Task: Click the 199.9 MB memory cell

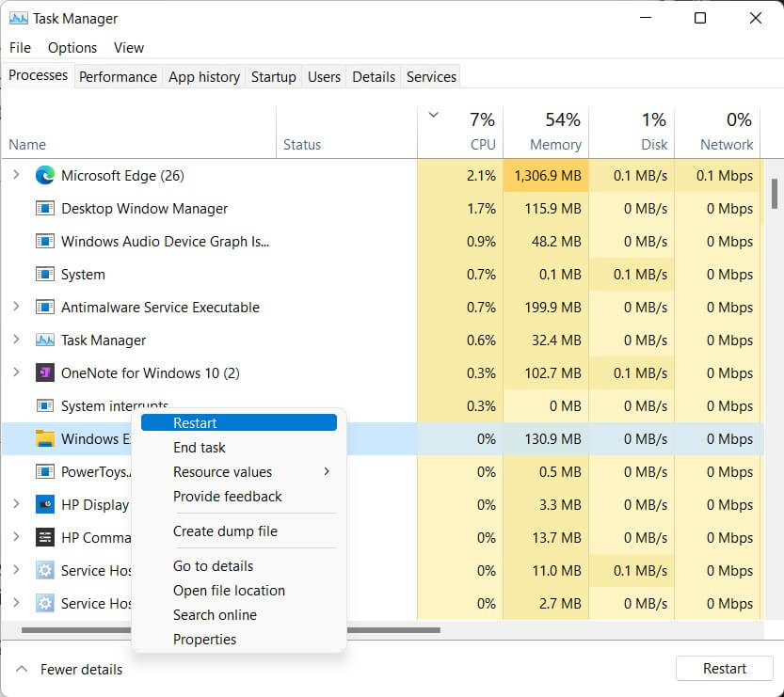Action: coord(546,307)
